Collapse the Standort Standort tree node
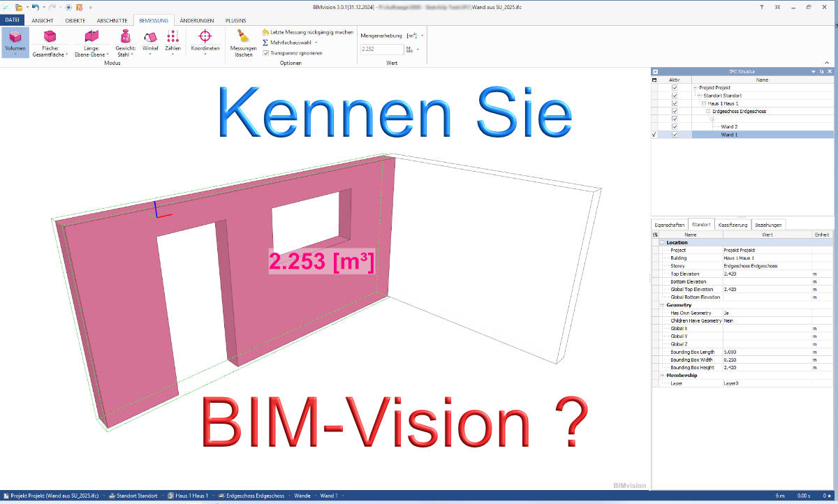Screen dimensions: 838x504 click(x=700, y=96)
